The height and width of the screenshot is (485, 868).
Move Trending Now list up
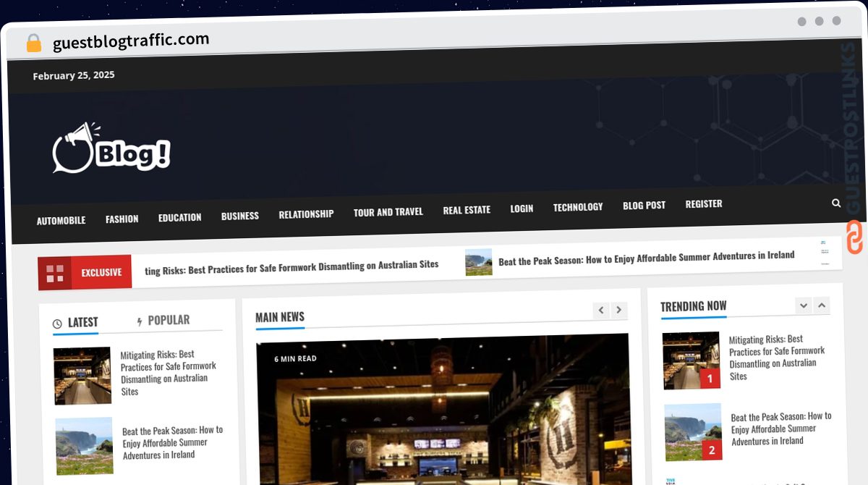(x=822, y=305)
